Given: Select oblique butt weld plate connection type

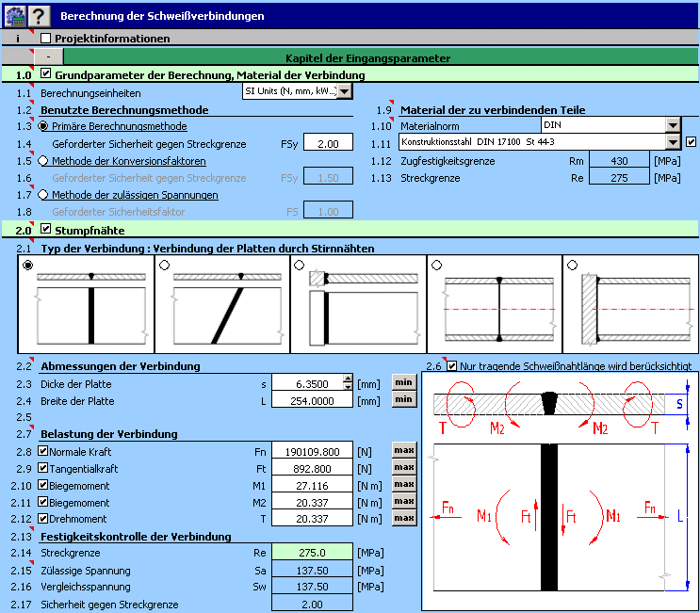Looking at the screenshot, I should point(164,265).
